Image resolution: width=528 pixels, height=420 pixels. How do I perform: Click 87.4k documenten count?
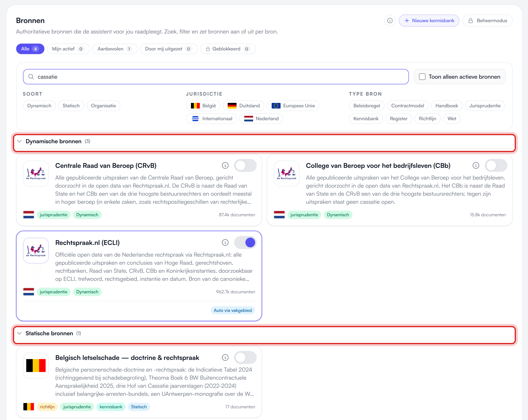(x=237, y=215)
